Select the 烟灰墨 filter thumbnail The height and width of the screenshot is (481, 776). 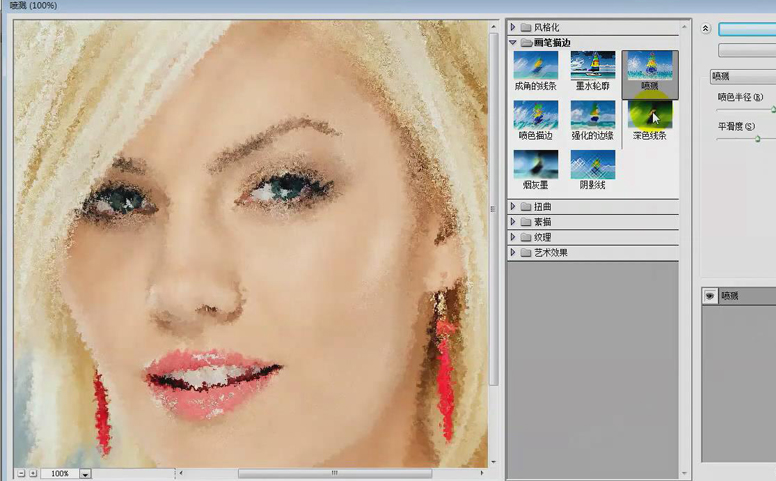point(535,163)
